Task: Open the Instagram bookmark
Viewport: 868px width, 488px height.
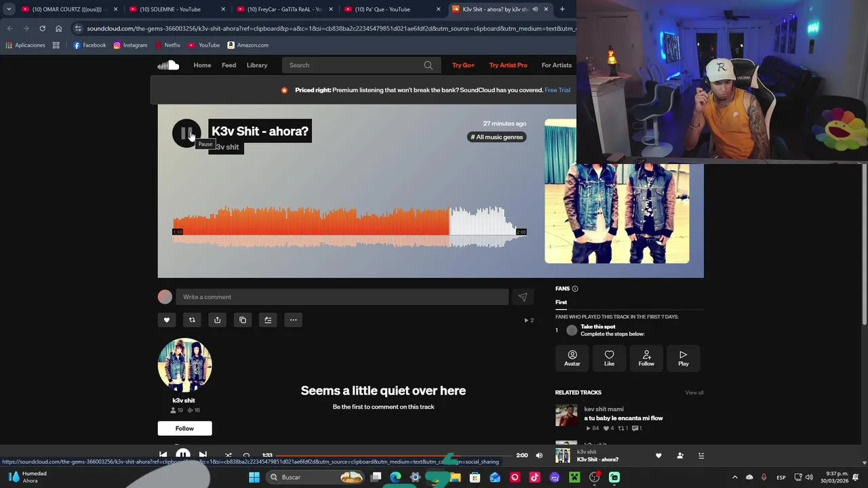Action: (130, 45)
